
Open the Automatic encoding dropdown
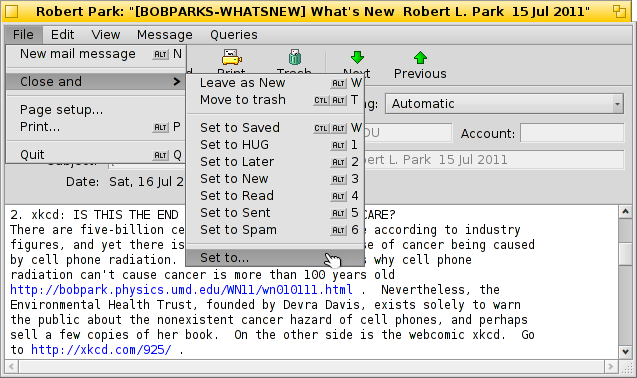click(x=504, y=104)
